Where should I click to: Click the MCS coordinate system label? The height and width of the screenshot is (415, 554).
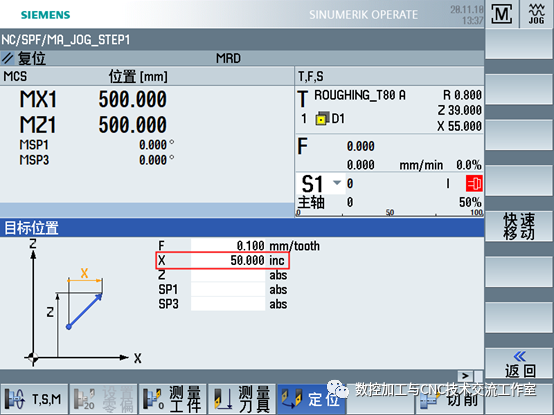click(15, 76)
